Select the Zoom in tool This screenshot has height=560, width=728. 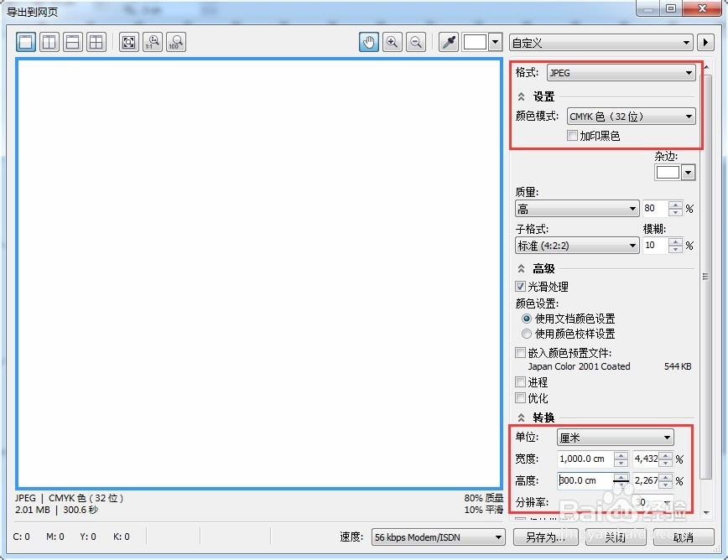click(x=393, y=42)
